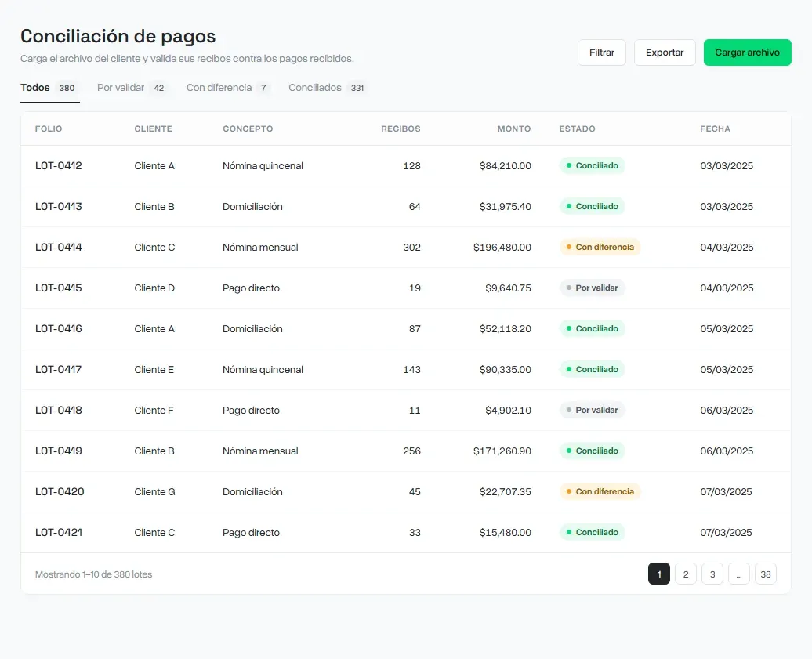Click the CONCEPTO column header

pos(248,129)
